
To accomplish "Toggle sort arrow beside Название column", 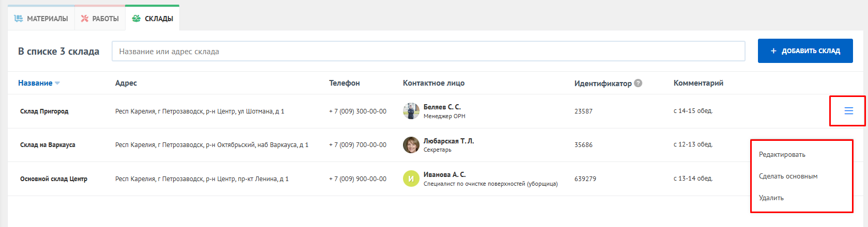I will click(x=57, y=83).
